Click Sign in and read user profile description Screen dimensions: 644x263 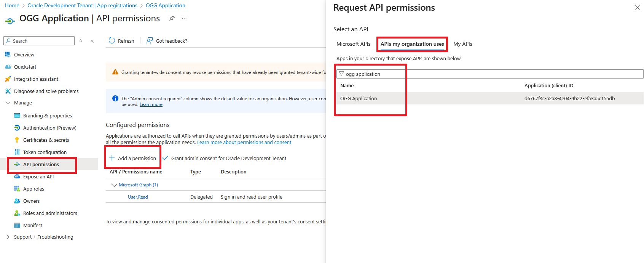pyautogui.click(x=252, y=197)
